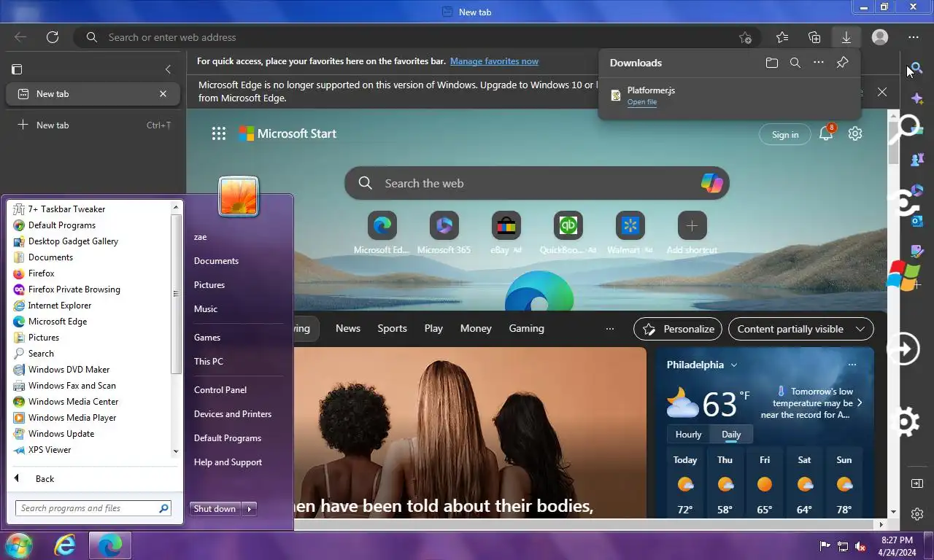This screenshot has height=560, width=934.
Task: Open Copilot sparkle in Edge sidebar
Action: [917, 98]
